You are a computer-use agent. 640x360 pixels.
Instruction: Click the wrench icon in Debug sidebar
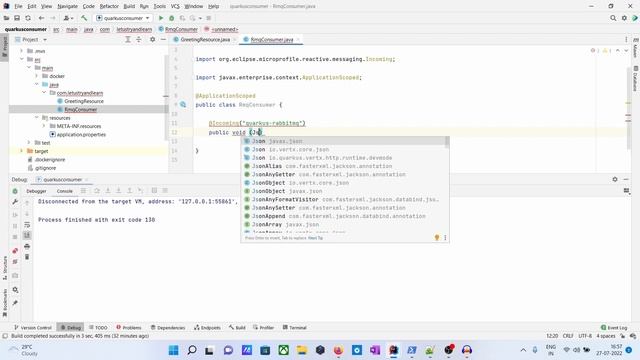click(x=15, y=202)
